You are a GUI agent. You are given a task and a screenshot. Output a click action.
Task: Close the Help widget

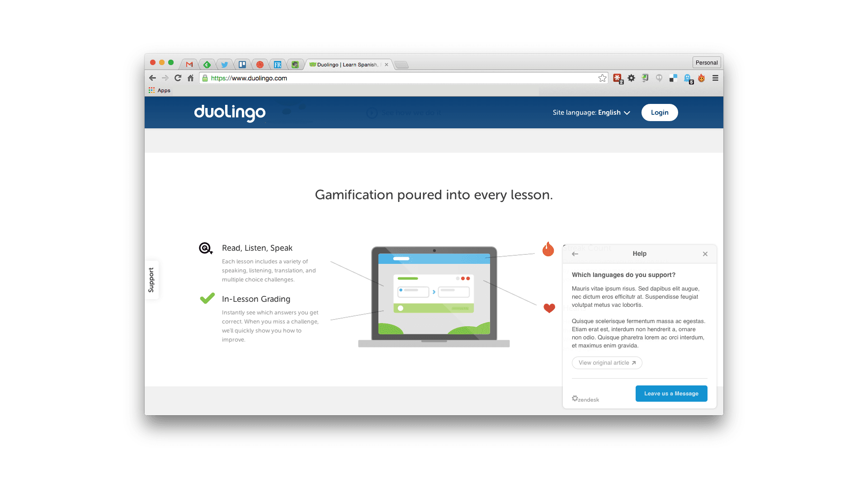(705, 254)
